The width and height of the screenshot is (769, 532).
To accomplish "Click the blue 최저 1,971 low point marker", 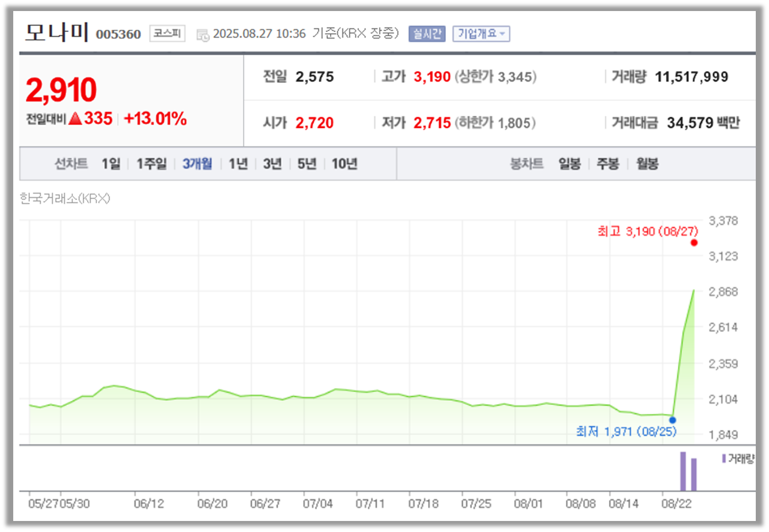I will pyautogui.click(x=673, y=420).
